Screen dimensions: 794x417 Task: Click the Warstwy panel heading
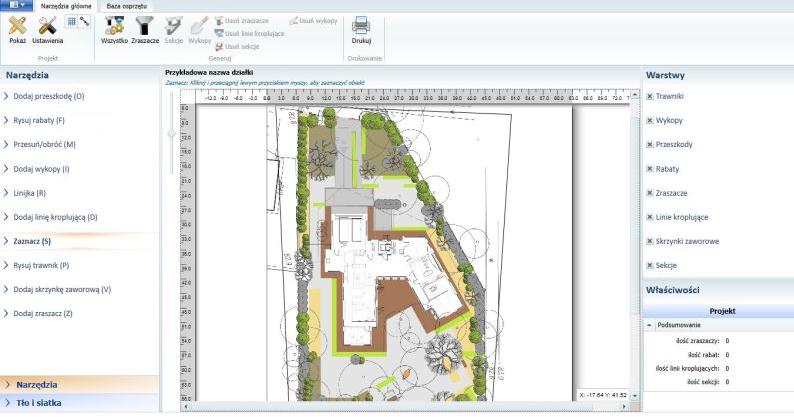pyautogui.click(x=665, y=75)
